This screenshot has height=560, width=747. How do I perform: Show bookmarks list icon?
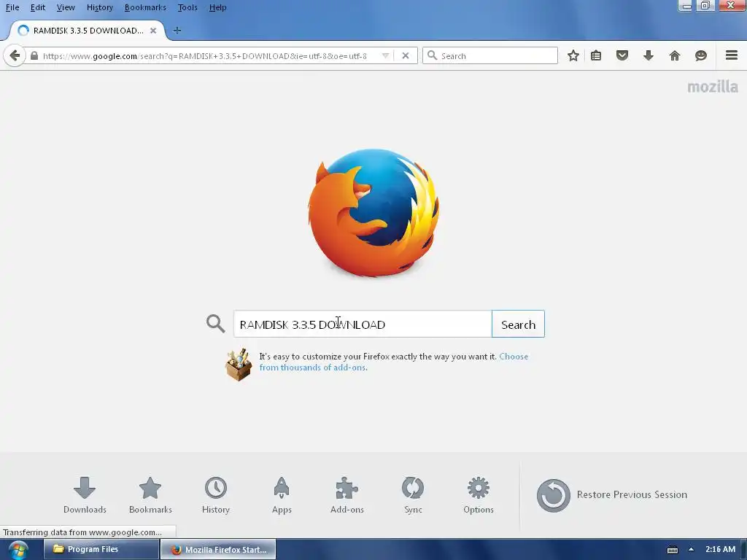coord(596,55)
